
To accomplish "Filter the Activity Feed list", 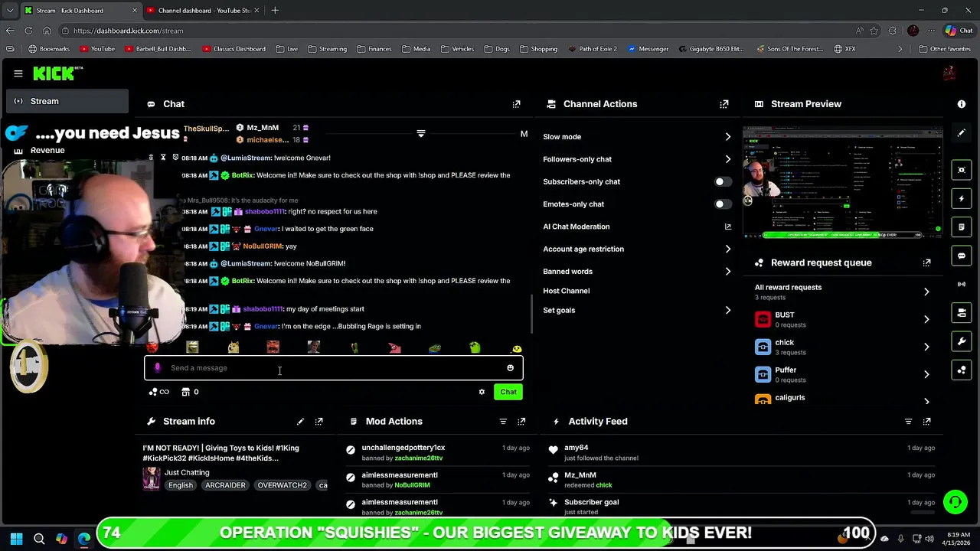I will pos(908,422).
